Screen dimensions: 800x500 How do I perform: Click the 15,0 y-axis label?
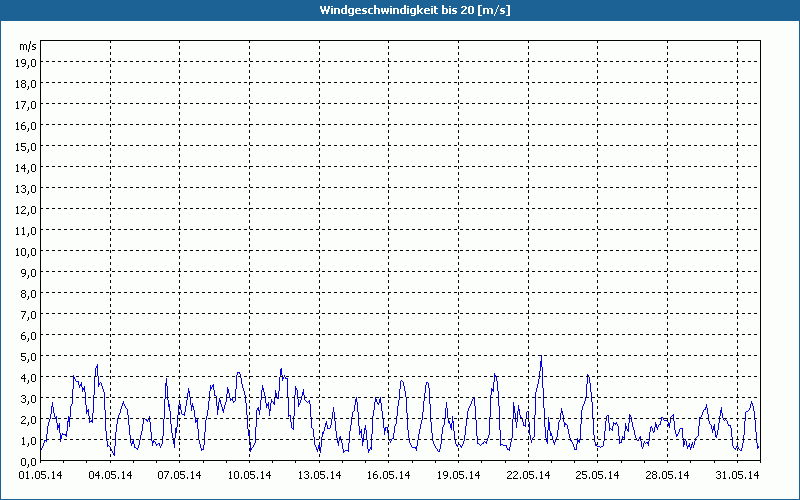[26, 147]
